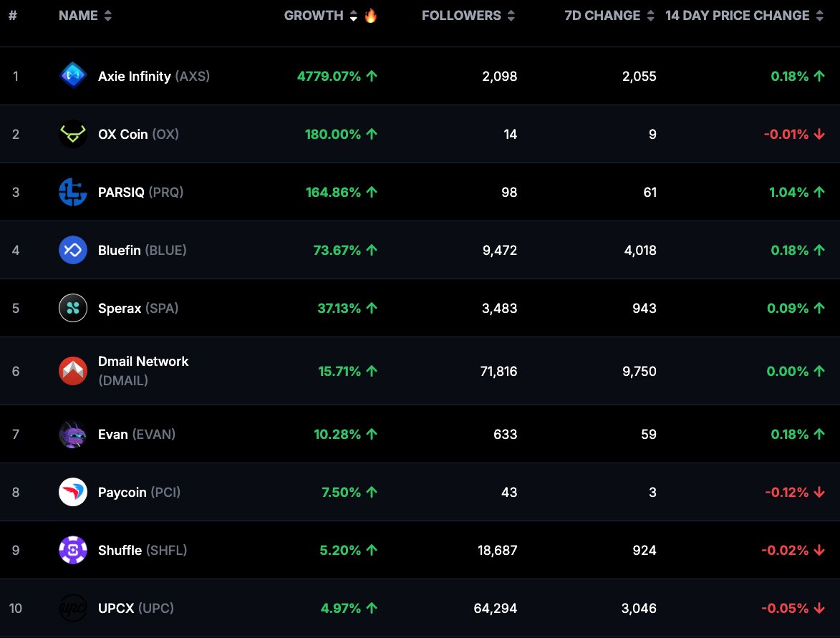Screen dimensions: 840x638
Task: Click the Dmail Network red logo
Action: (x=73, y=371)
